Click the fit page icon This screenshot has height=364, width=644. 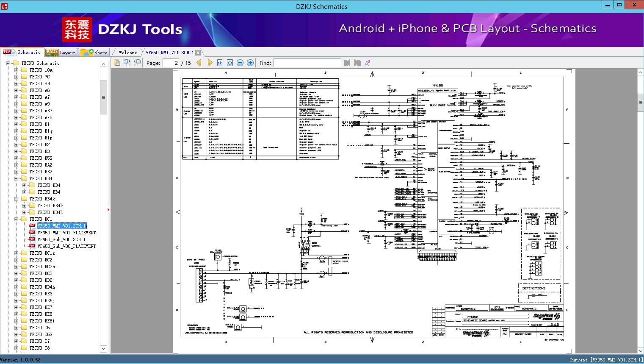click(230, 63)
